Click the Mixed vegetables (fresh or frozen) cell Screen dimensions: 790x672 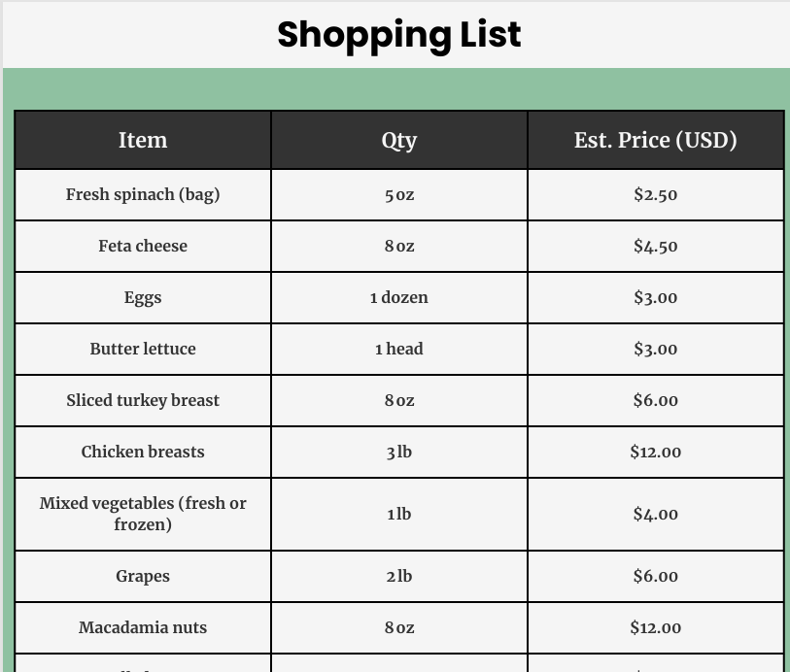click(x=143, y=514)
